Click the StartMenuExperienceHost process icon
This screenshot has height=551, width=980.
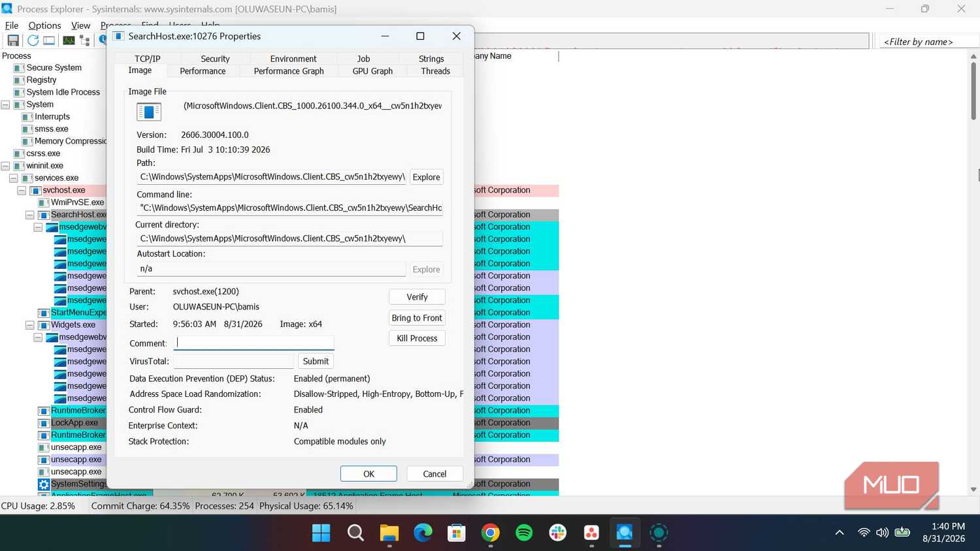click(44, 313)
